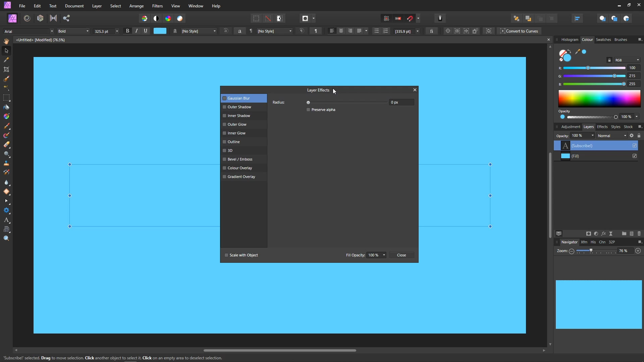
Task: Select the Artistic Text tool
Action: point(6,220)
